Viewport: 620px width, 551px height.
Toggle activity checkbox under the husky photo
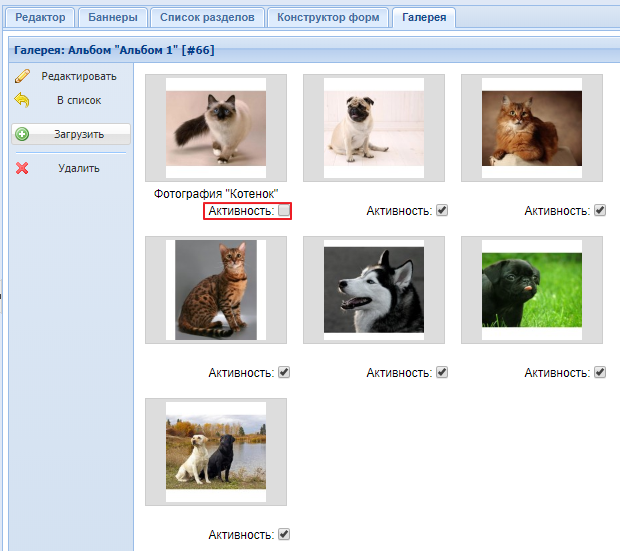click(442, 372)
